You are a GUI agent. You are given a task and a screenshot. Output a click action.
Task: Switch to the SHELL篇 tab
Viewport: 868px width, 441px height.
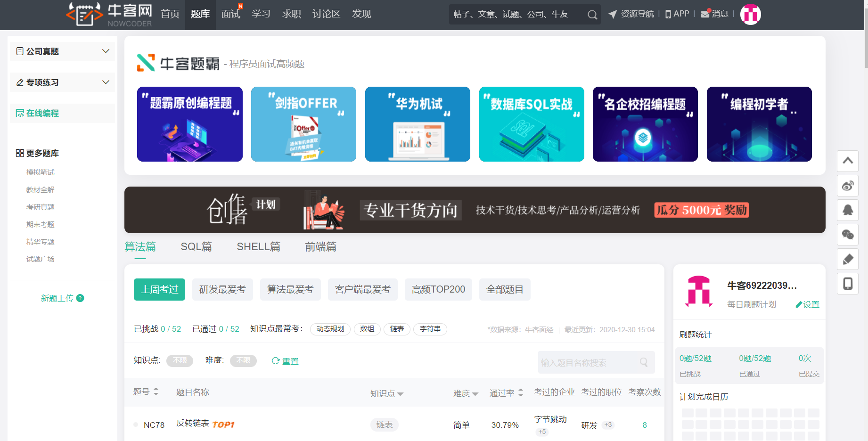[x=258, y=247]
